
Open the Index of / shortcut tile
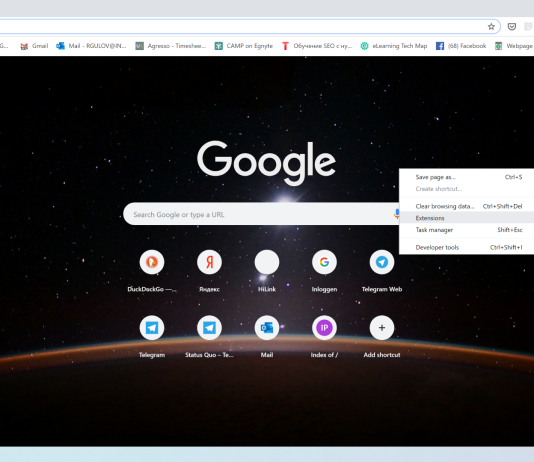324,328
